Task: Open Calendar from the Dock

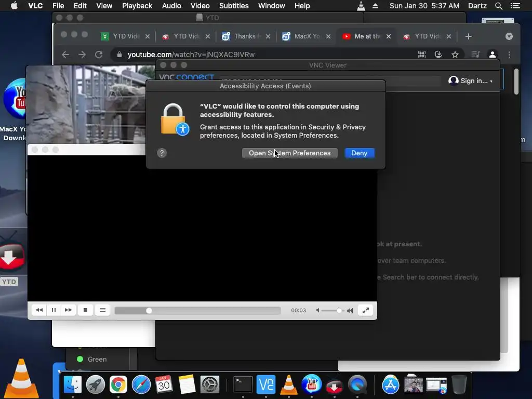Action: tap(164, 385)
